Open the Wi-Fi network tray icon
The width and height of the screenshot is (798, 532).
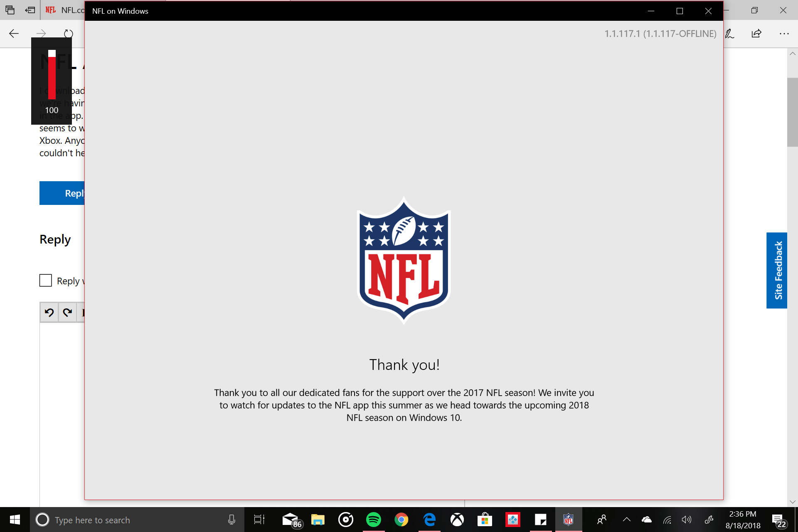pos(667,520)
